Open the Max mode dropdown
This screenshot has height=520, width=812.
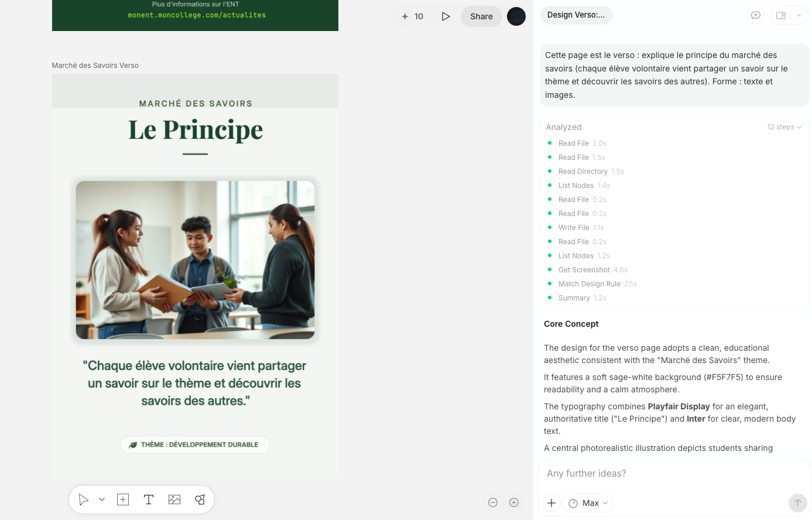[588, 503]
